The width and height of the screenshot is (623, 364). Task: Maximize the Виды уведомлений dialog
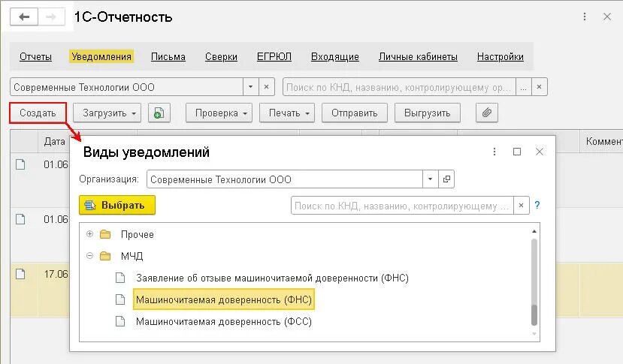coord(517,152)
